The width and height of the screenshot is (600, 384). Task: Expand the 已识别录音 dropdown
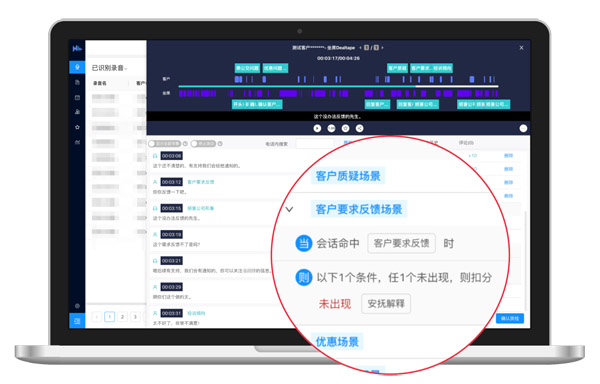coord(109,68)
